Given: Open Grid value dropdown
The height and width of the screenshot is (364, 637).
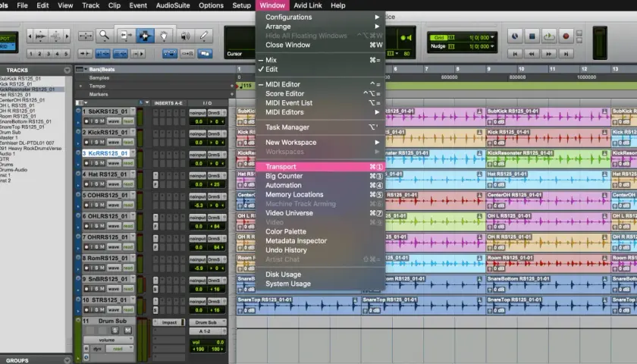Looking at the screenshot, I should (x=492, y=37).
